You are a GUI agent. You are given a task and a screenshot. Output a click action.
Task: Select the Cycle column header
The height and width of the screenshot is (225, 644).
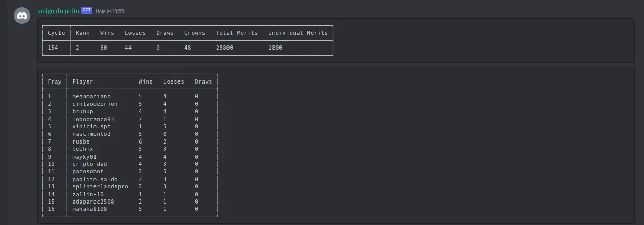tap(56, 33)
